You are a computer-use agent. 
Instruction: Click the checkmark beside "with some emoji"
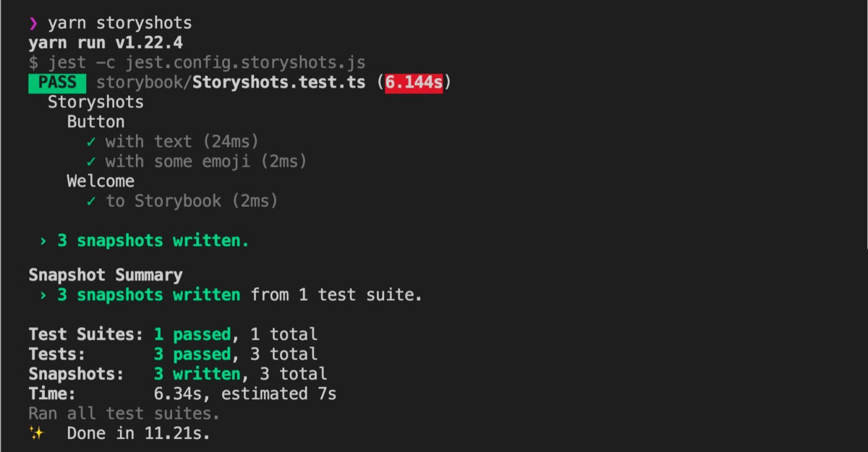click(91, 162)
